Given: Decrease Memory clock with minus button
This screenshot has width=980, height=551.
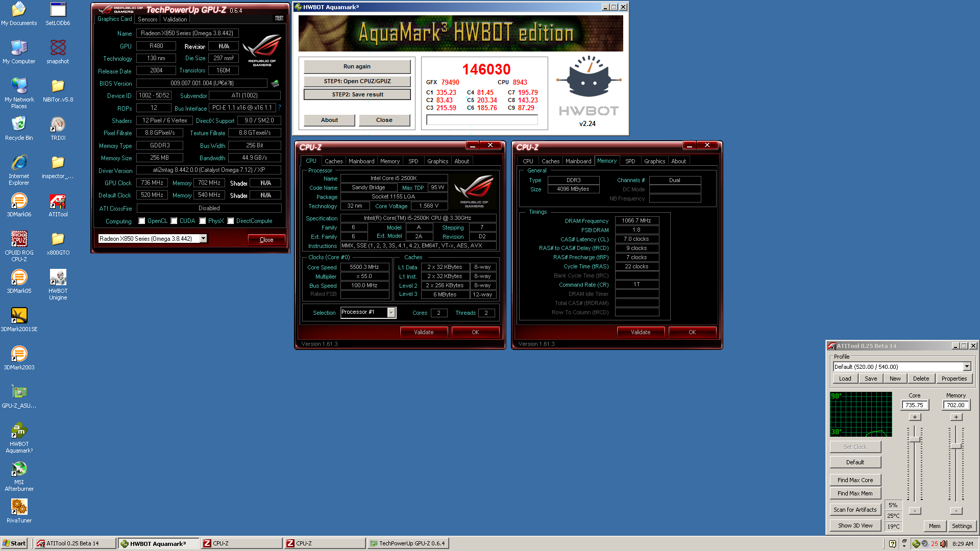Looking at the screenshot, I should tap(956, 511).
